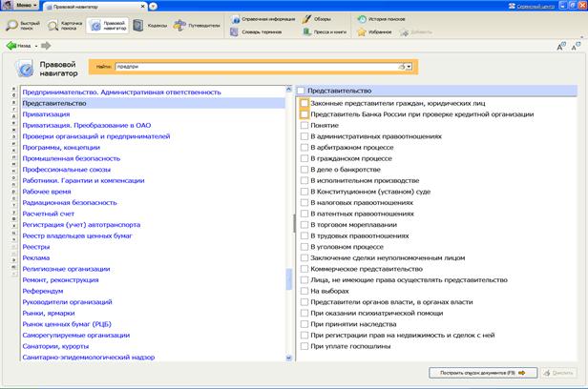Click into the Найти search input
The width and height of the screenshot is (588, 389).
click(x=257, y=67)
